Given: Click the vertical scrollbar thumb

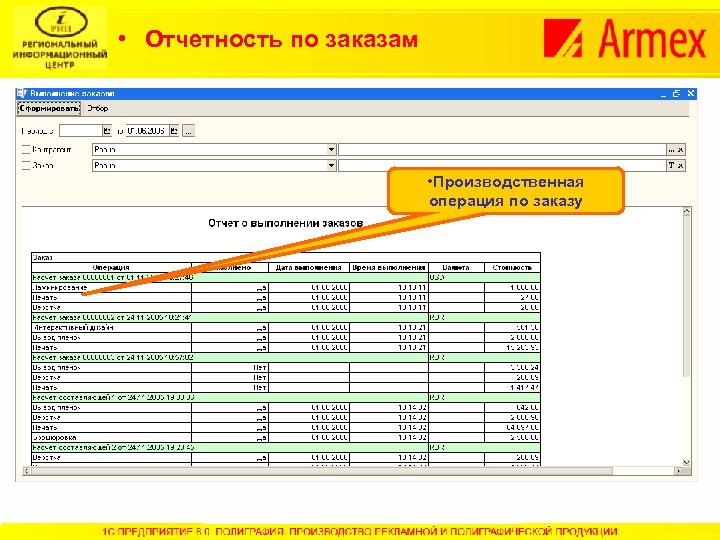Looking at the screenshot, I should click(686, 296).
